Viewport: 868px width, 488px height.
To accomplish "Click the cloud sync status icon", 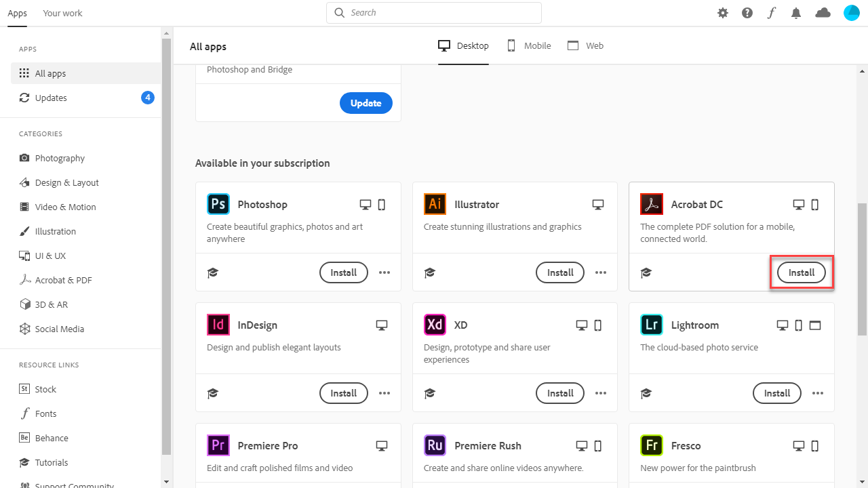I will (x=823, y=13).
